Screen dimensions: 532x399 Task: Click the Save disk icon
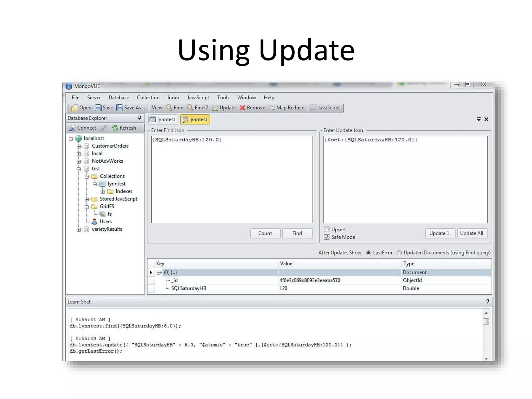[x=98, y=108]
